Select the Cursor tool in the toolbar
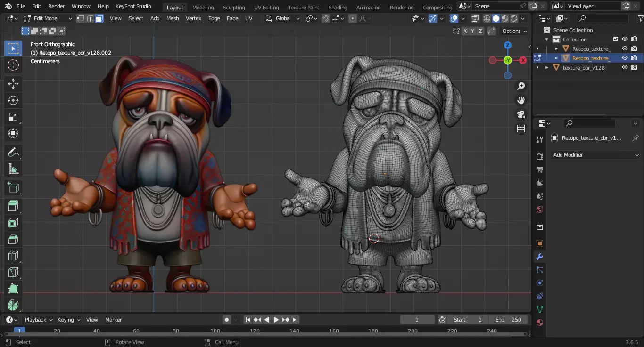 point(13,65)
